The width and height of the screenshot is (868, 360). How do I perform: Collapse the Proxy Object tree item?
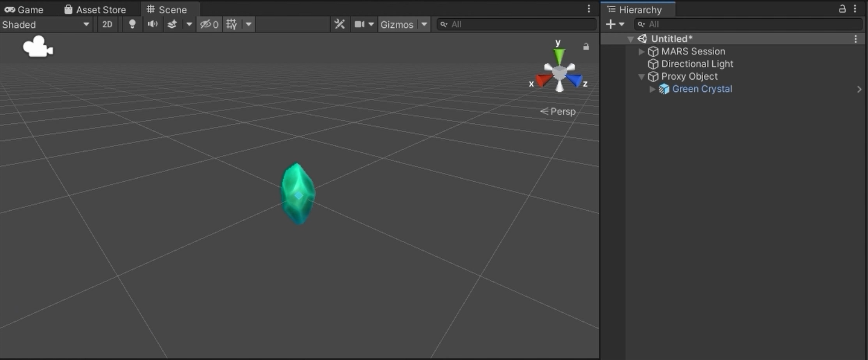coord(642,77)
